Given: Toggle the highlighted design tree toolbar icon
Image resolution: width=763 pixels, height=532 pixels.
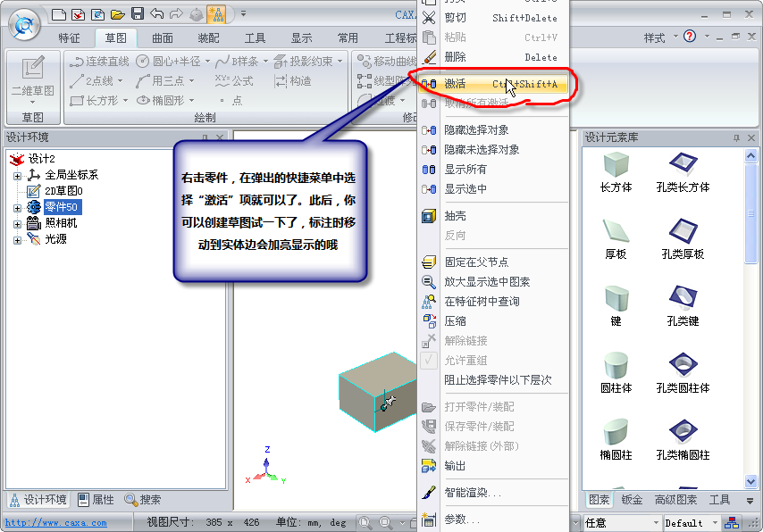Looking at the screenshot, I should 216,14.
